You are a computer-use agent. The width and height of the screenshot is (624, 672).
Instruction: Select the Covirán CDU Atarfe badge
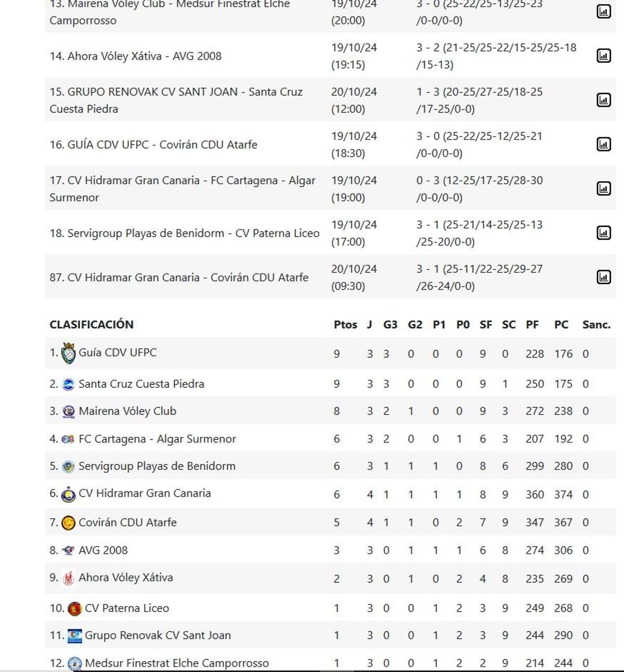[x=68, y=522]
